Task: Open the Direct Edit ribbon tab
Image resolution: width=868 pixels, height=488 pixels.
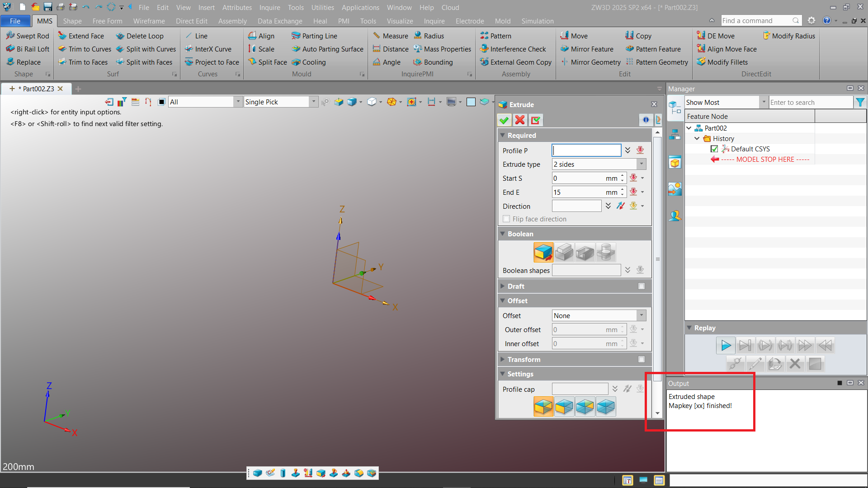Action: [192, 21]
